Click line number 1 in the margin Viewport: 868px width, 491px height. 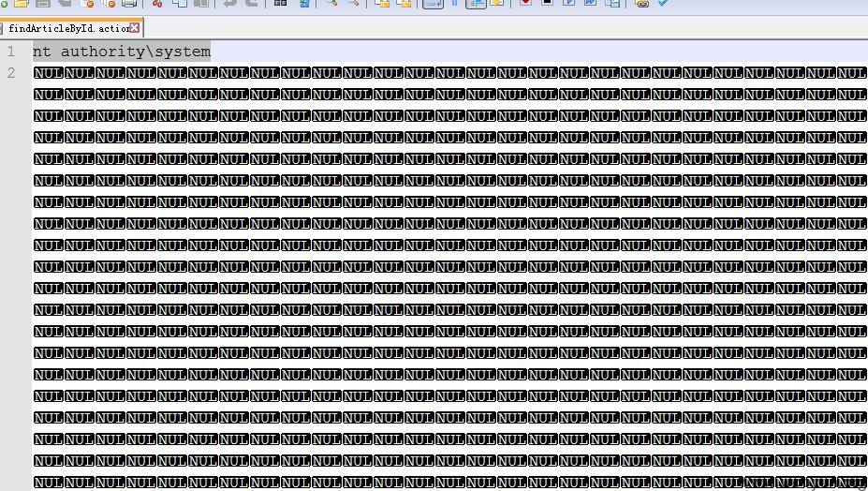click(x=11, y=52)
